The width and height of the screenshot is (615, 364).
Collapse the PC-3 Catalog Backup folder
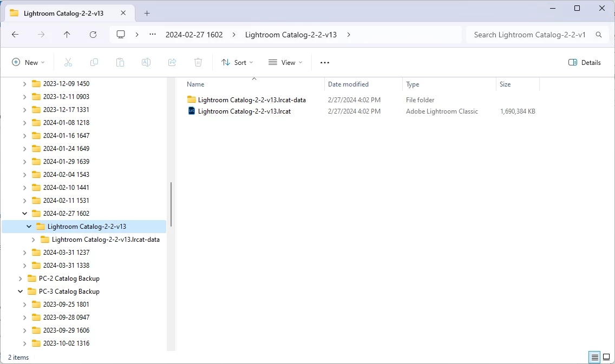21,292
